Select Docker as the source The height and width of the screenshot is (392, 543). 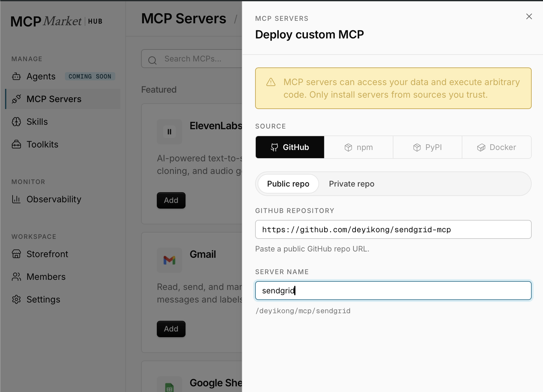click(497, 147)
